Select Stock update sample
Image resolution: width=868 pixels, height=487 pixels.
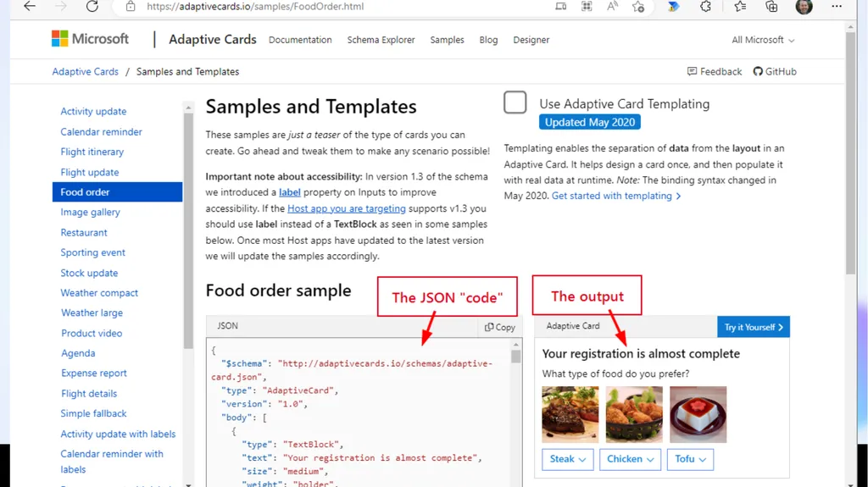pos(89,273)
